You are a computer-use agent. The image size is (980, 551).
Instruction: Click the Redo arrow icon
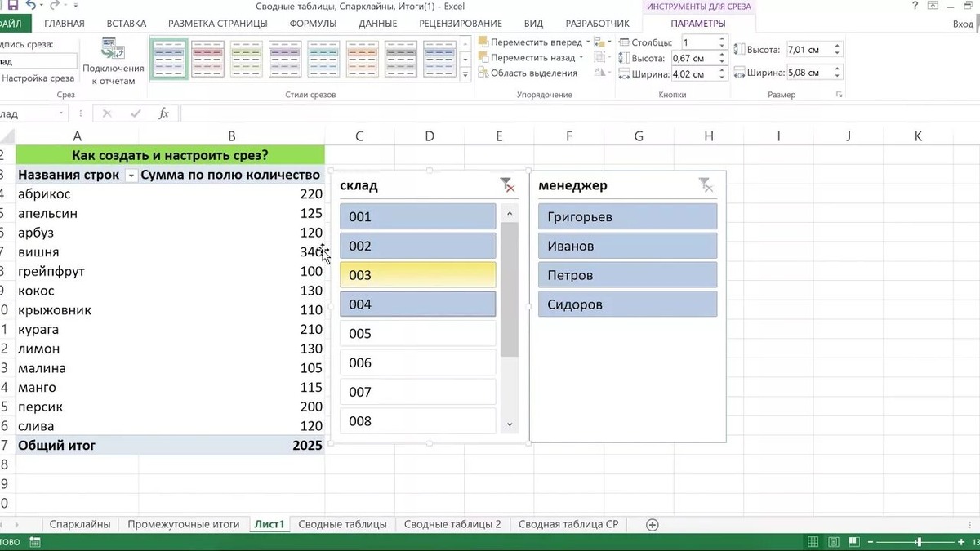[55, 6]
